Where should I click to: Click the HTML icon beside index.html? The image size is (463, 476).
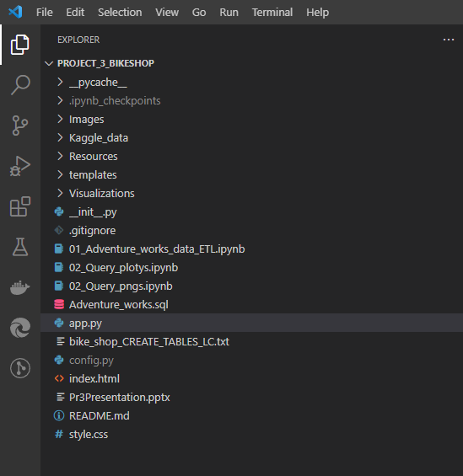(59, 378)
